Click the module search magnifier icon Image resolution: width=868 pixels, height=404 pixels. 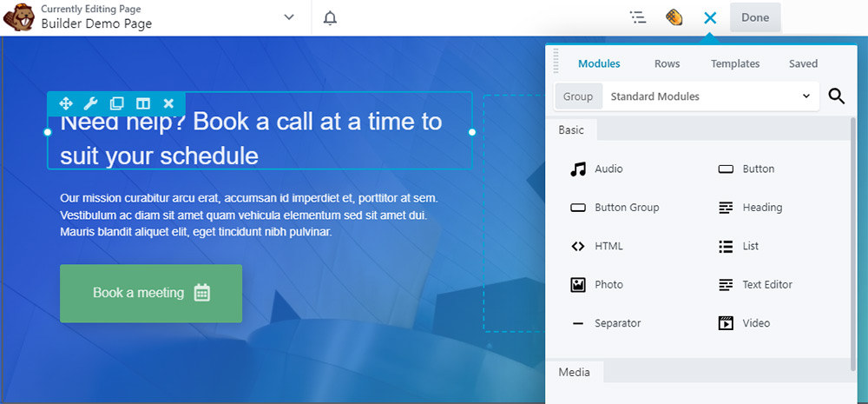point(837,96)
